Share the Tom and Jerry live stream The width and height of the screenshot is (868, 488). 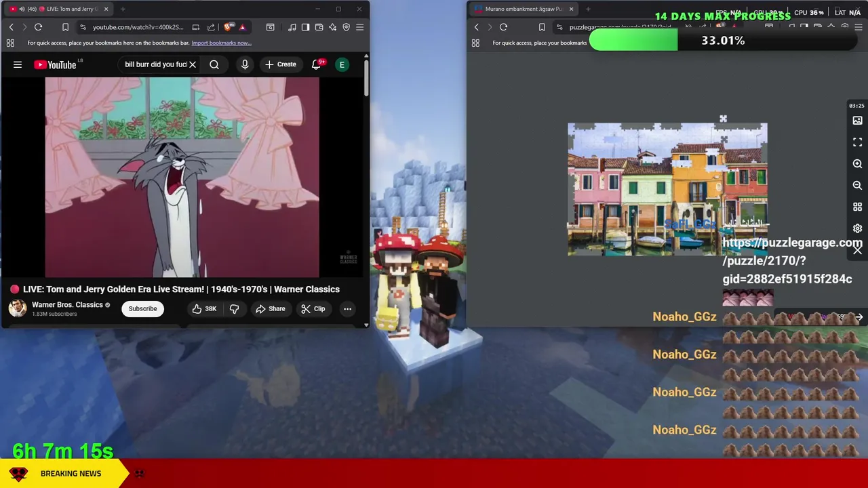[270, 308]
